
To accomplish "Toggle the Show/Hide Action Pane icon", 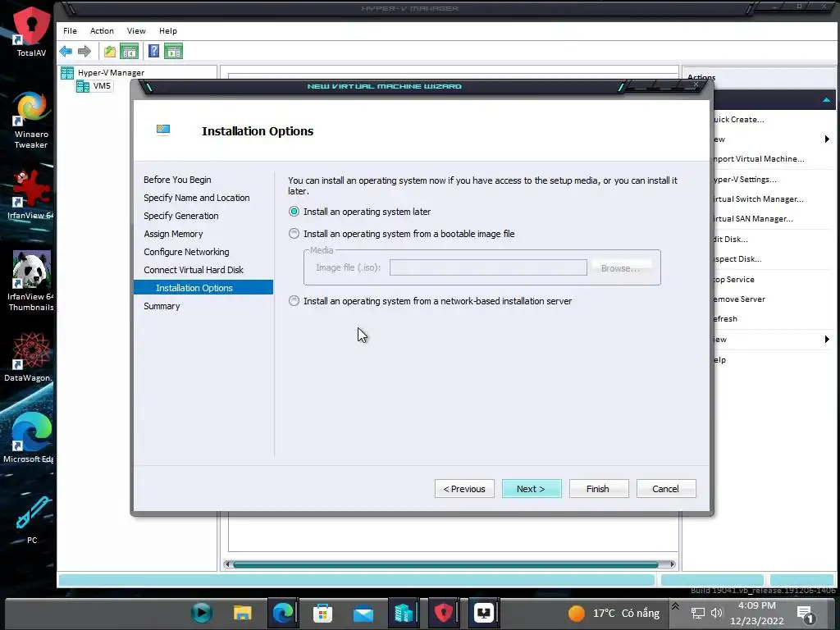I will pos(174,52).
